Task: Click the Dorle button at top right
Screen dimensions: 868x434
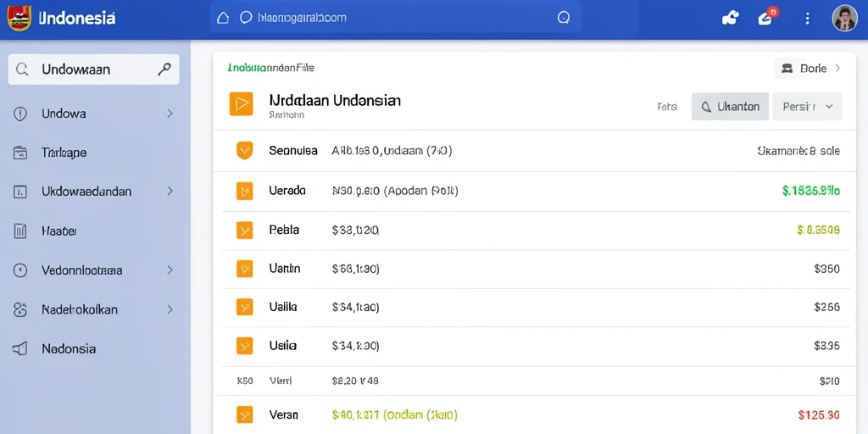Action: (808, 68)
